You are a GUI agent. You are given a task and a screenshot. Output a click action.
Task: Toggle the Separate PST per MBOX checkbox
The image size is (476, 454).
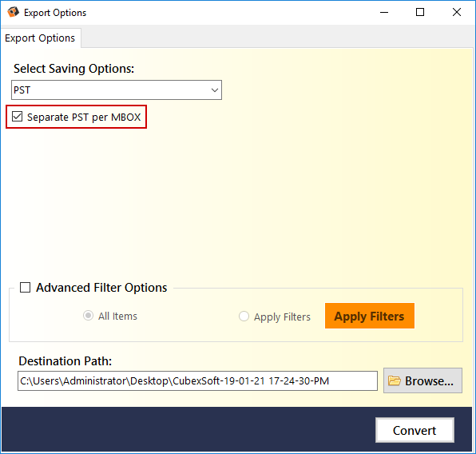pos(17,117)
